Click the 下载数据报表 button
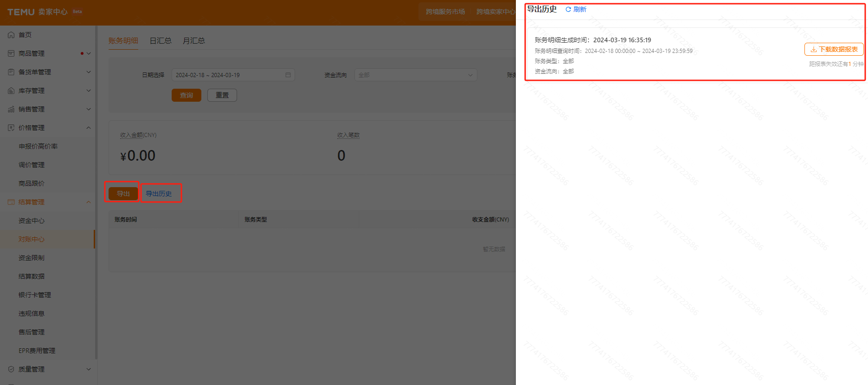The width and height of the screenshot is (868, 385). click(834, 49)
